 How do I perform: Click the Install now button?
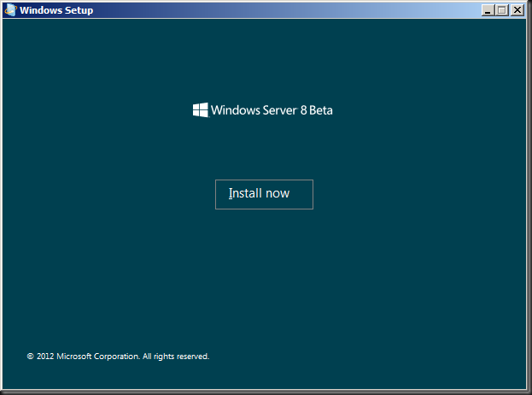(x=264, y=194)
